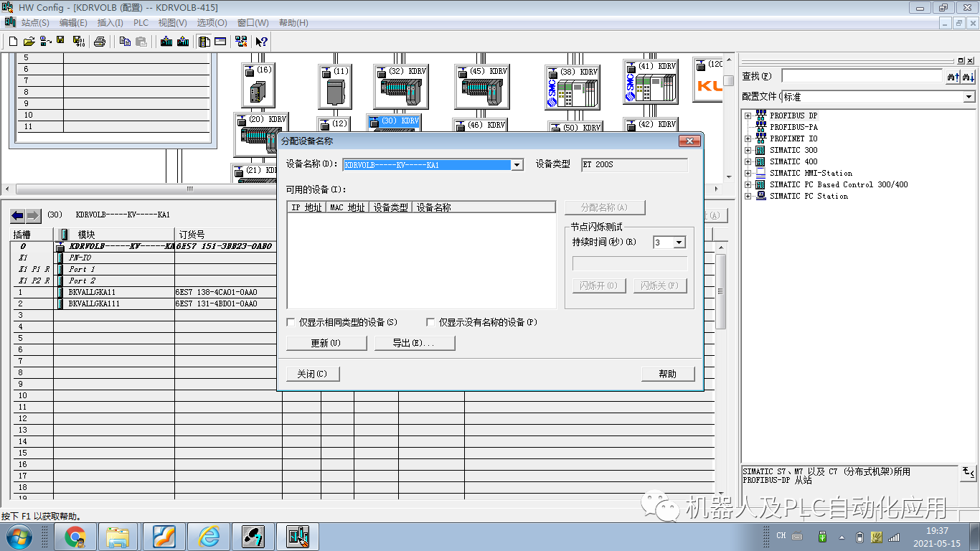Expand the PROFIBUS DP tree node
Image resolution: width=980 pixels, height=551 pixels.
[x=748, y=115]
